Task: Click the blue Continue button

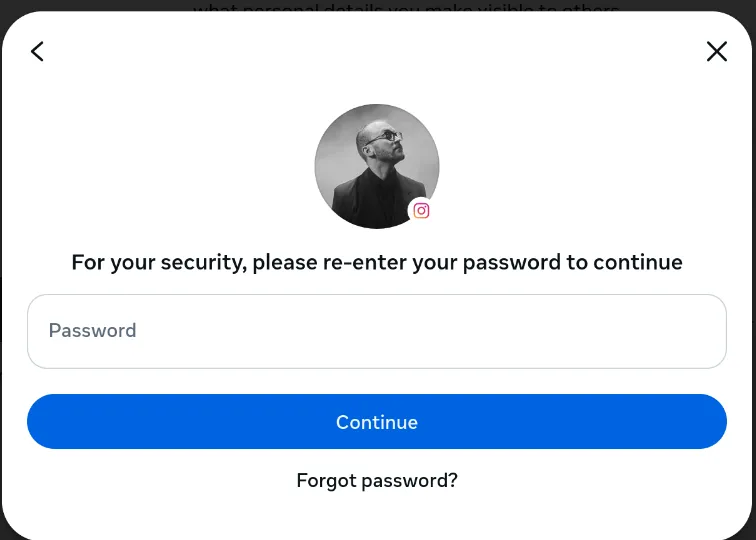Action: [x=377, y=421]
